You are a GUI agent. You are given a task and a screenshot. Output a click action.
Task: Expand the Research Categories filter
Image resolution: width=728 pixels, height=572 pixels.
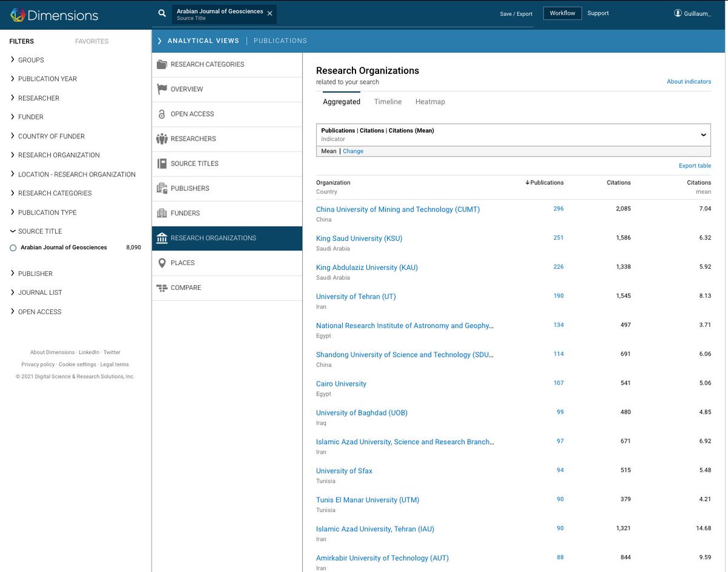13,193
